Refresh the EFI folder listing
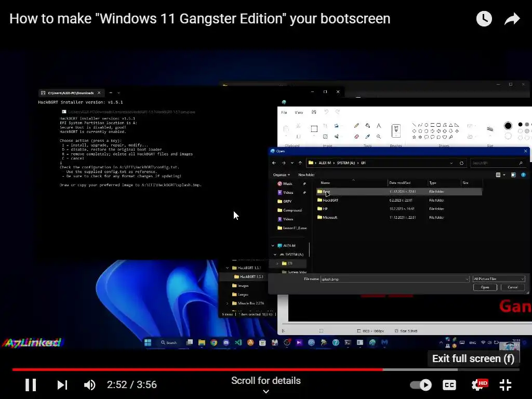This screenshot has width=532, height=399. tap(461, 163)
